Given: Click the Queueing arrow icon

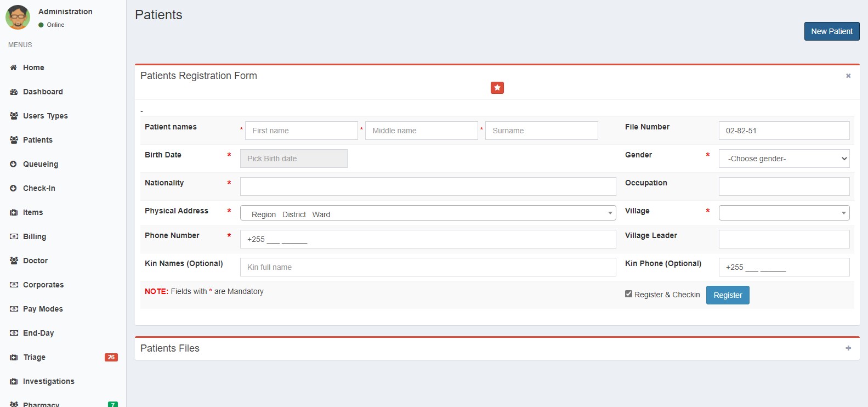Looking at the screenshot, I should (14, 164).
